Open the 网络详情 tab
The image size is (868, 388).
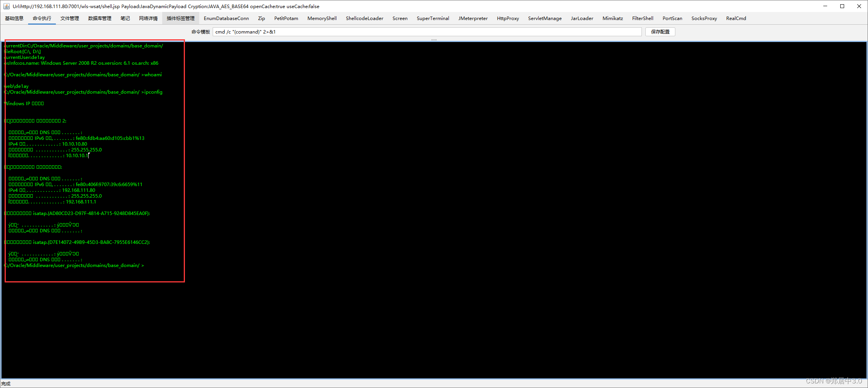click(x=148, y=18)
